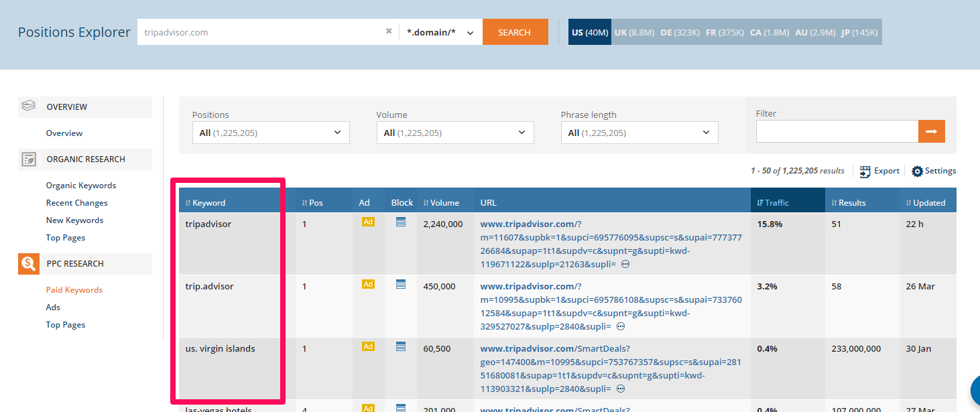Open Top Pages under PPC Research

coord(66,325)
